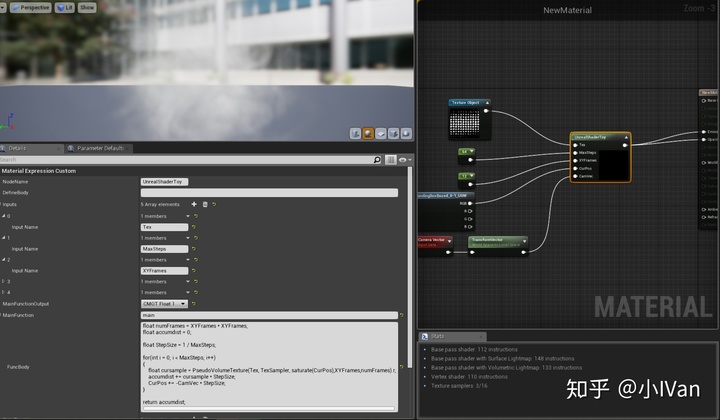Click Tex input pin on UnrealShaderToy
The height and width of the screenshot is (420, 720).
coord(575,145)
